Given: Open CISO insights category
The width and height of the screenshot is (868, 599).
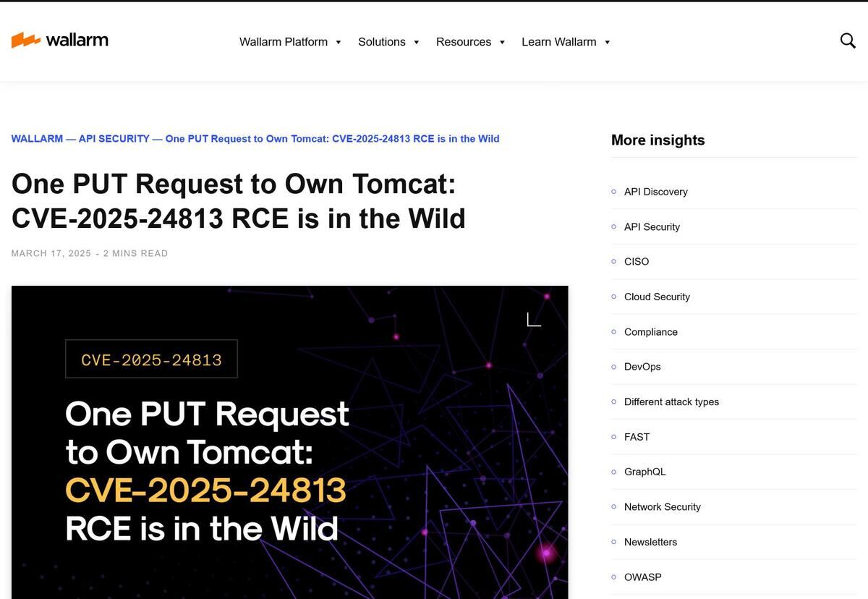Looking at the screenshot, I should 637,261.
